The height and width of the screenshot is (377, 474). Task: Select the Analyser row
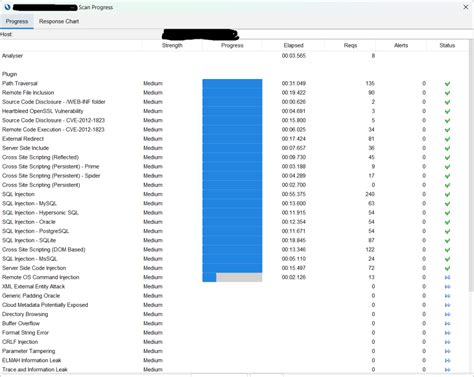click(234, 56)
